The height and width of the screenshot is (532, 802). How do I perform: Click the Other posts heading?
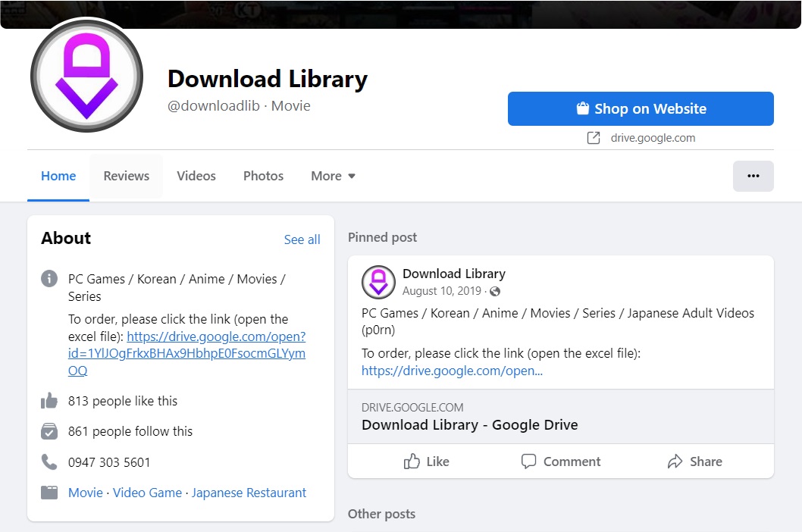tap(381, 514)
